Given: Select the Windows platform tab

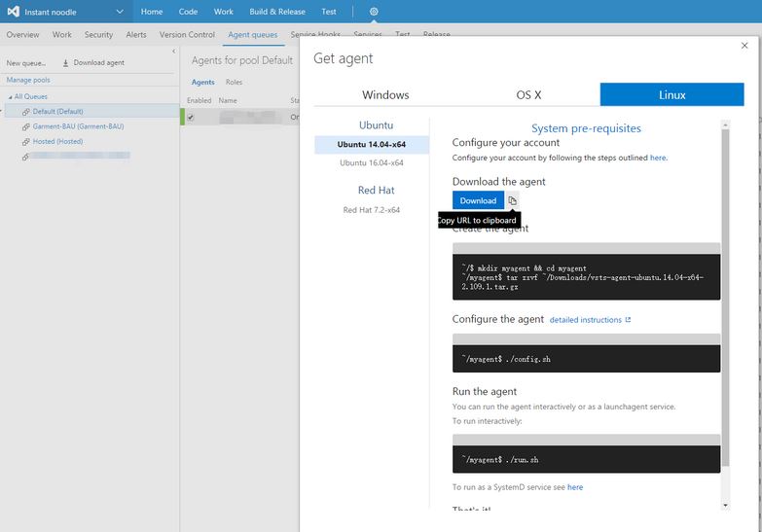Looking at the screenshot, I should pyautogui.click(x=385, y=94).
